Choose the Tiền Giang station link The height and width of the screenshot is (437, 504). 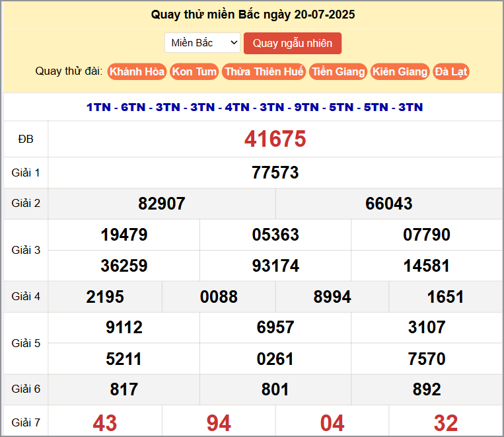click(x=338, y=71)
